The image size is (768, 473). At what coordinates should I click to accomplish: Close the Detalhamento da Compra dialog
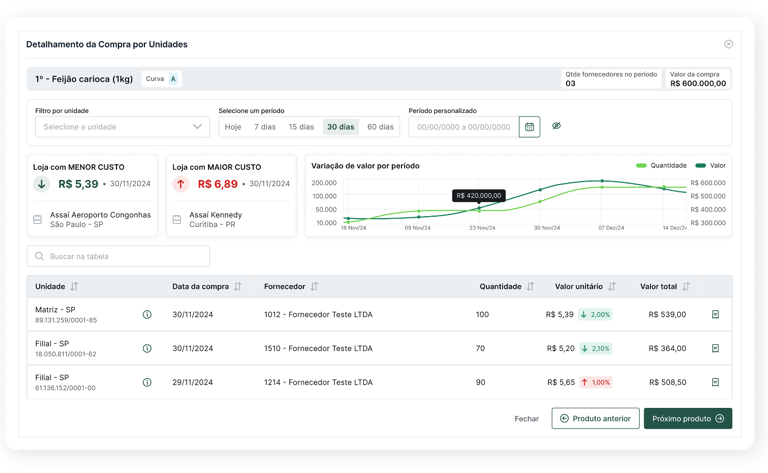point(728,44)
